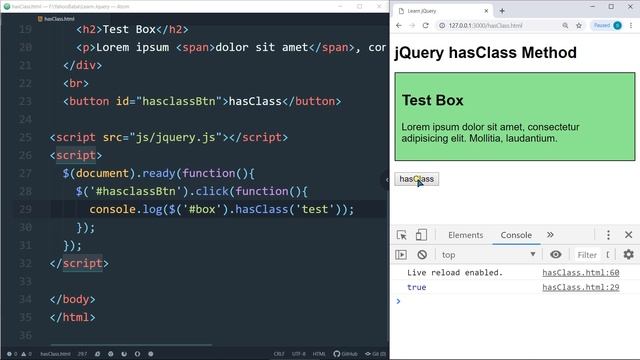Click the closing script tag on line 32
640x360 pixels.
pyautogui.click(x=79, y=263)
